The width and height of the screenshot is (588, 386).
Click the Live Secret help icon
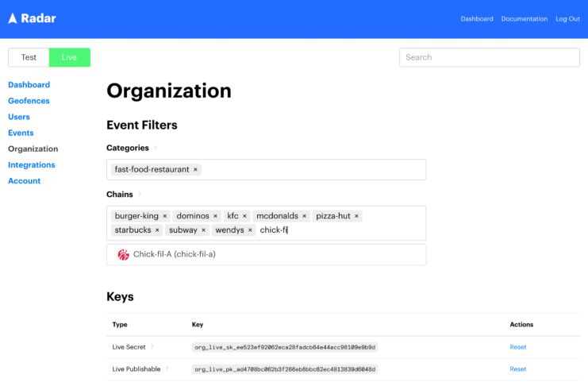pyautogui.click(x=152, y=347)
